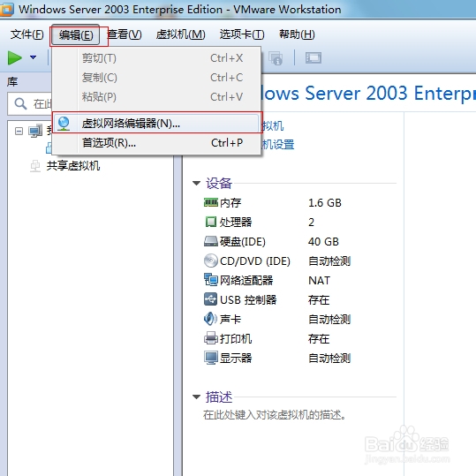Viewport: 476px width, 476px height.
Task: Focus the library search field
Action: point(30,104)
